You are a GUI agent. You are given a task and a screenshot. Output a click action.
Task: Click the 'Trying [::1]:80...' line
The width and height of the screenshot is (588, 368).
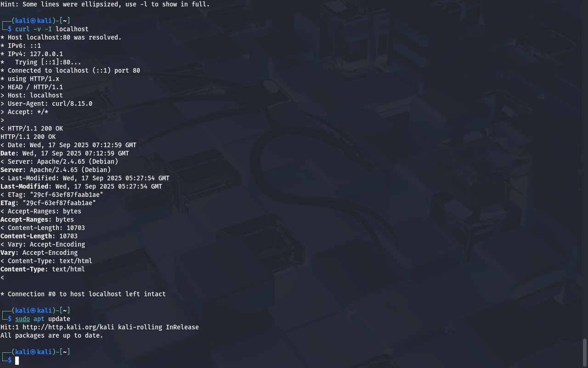[x=48, y=62]
